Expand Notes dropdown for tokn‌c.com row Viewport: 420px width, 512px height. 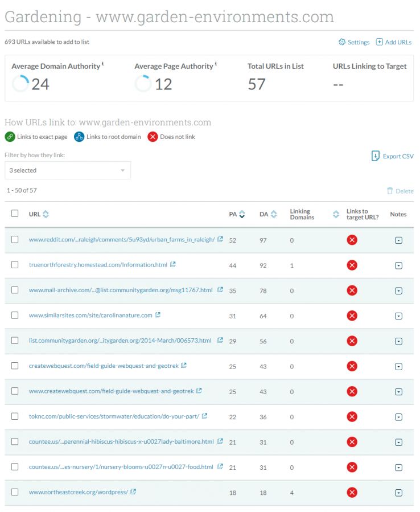[x=398, y=416]
